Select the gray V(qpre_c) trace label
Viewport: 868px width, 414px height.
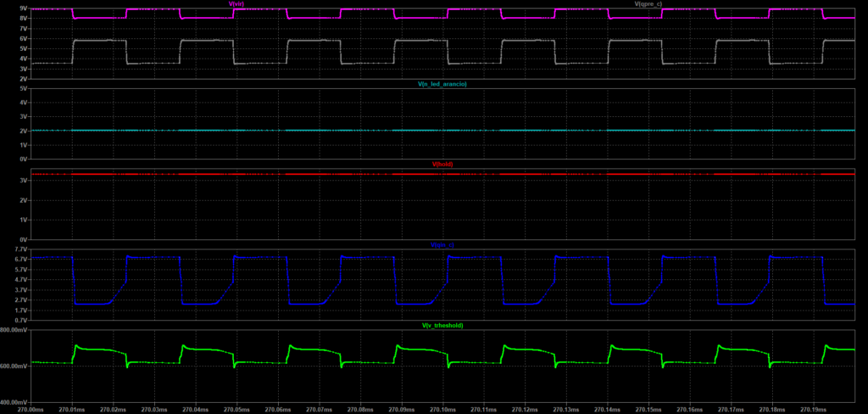point(650,3)
